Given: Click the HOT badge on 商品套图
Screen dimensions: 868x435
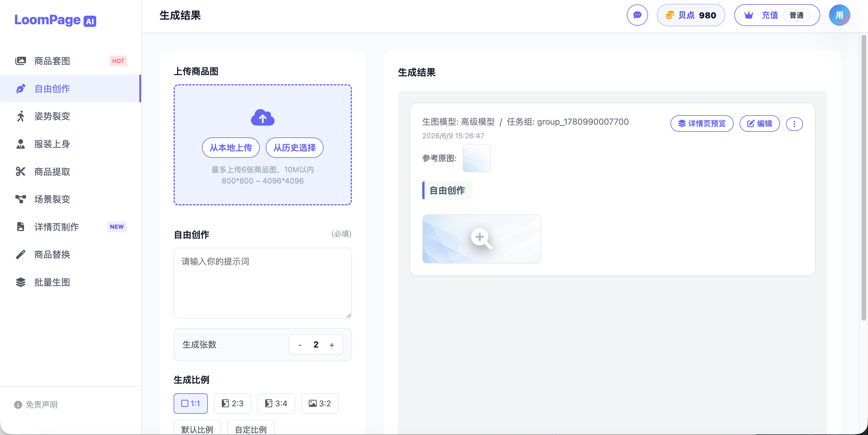Looking at the screenshot, I should click(x=118, y=61).
